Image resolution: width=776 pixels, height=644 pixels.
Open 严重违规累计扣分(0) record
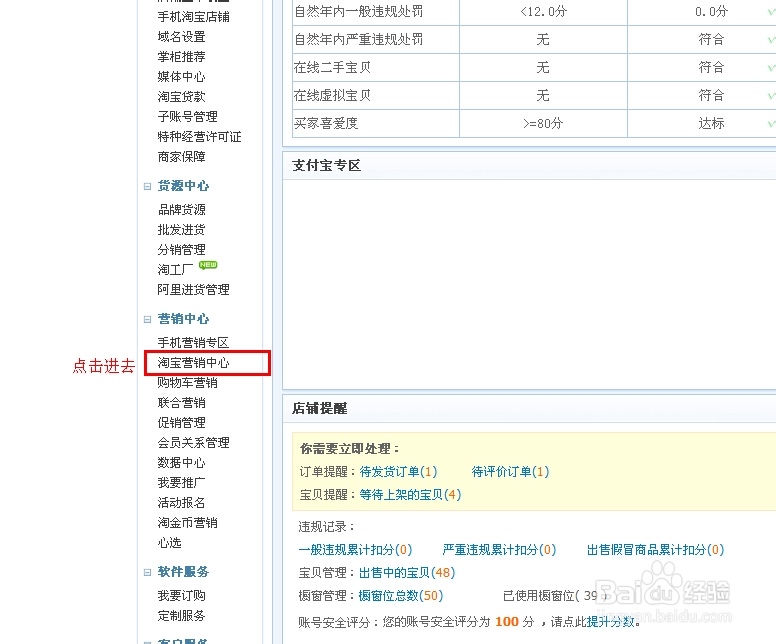(499, 550)
